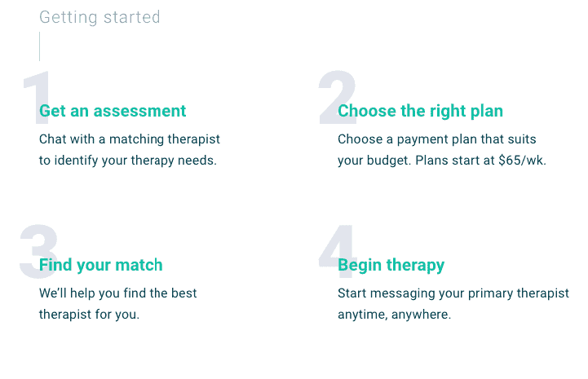Select the 'Begin therapy' heading
This screenshot has width=588, height=379.
pyautogui.click(x=391, y=265)
